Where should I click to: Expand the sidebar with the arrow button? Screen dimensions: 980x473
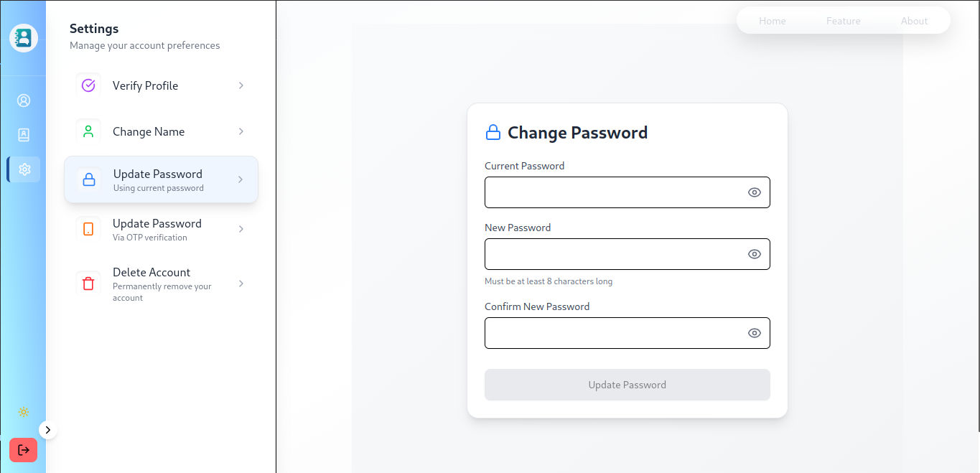click(47, 430)
